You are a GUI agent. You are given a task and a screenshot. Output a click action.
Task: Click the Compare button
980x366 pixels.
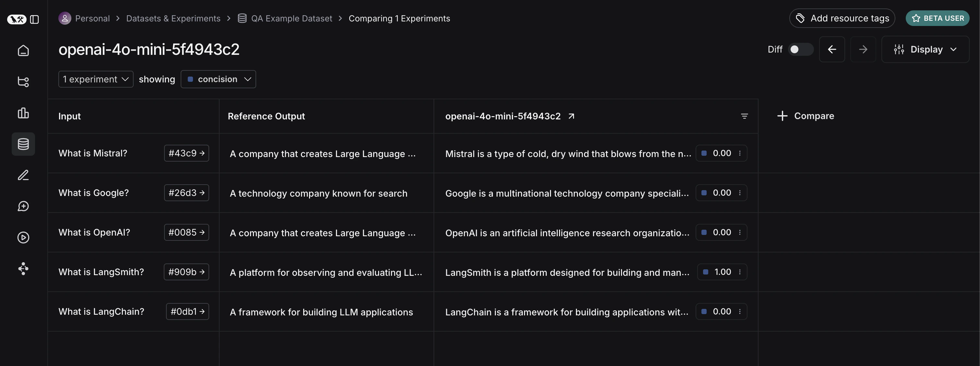806,116
